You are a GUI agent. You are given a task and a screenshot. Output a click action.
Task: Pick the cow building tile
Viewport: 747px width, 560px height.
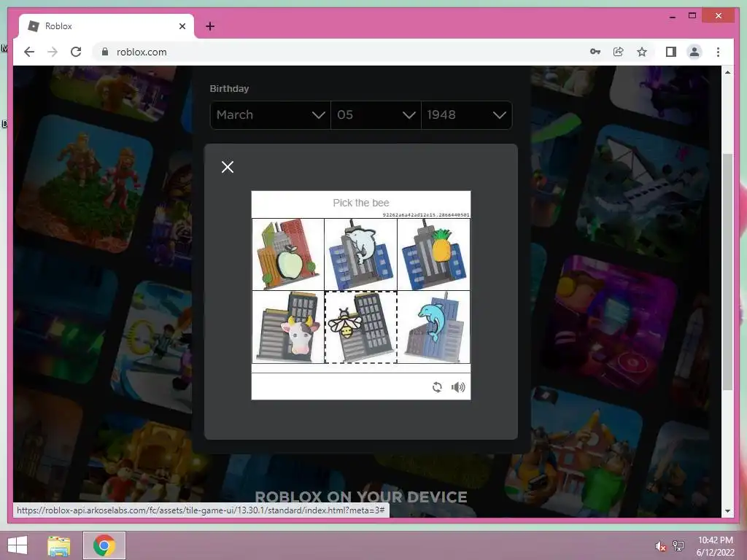(x=287, y=327)
